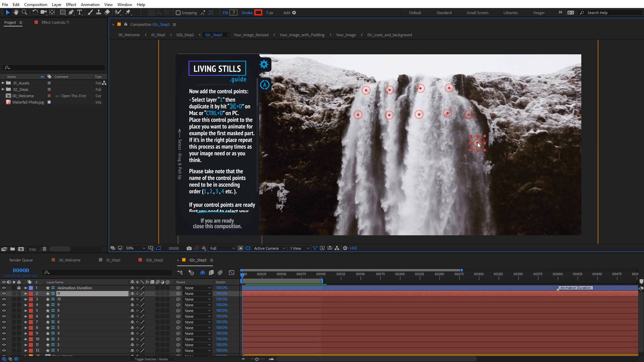This screenshot has width=644, height=362.
Task: Enable the Snapping checkbox
Action: (x=178, y=13)
